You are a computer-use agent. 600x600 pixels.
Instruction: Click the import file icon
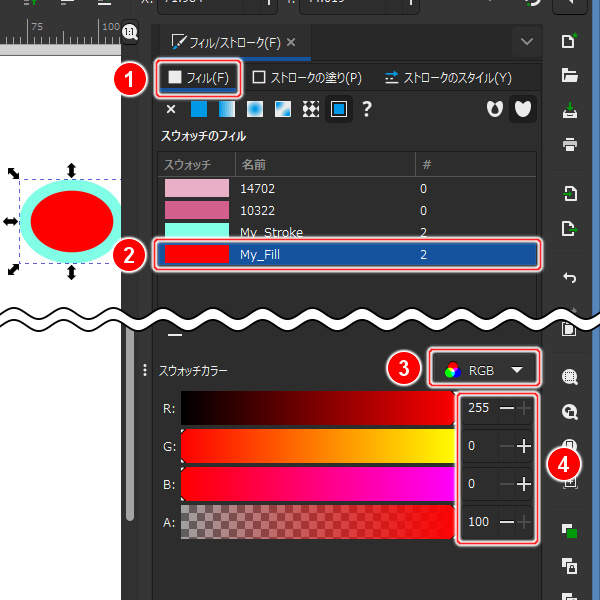coord(570,194)
